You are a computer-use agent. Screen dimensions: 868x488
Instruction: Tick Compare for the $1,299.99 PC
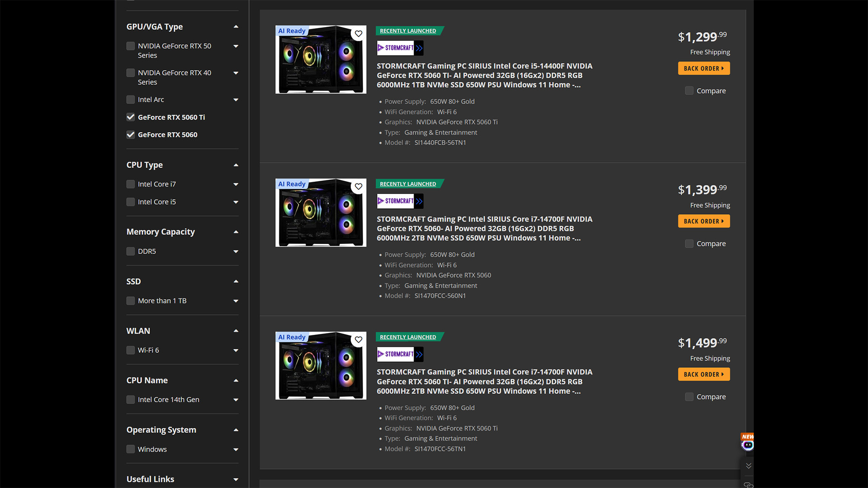click(x=689, y=91)
